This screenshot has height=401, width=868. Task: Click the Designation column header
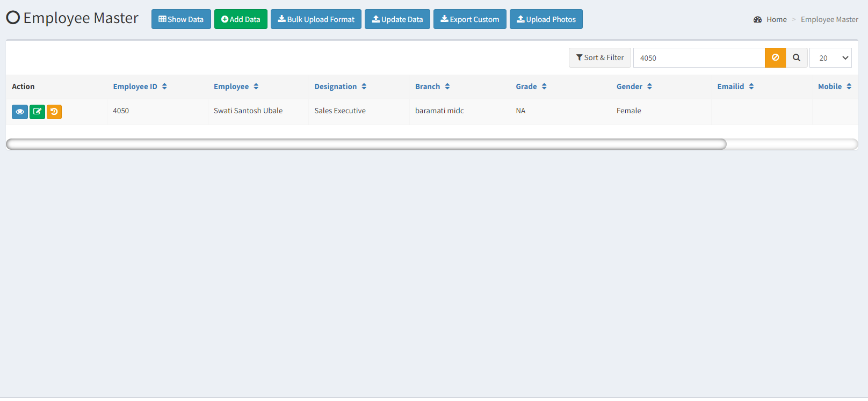point(335,86)
